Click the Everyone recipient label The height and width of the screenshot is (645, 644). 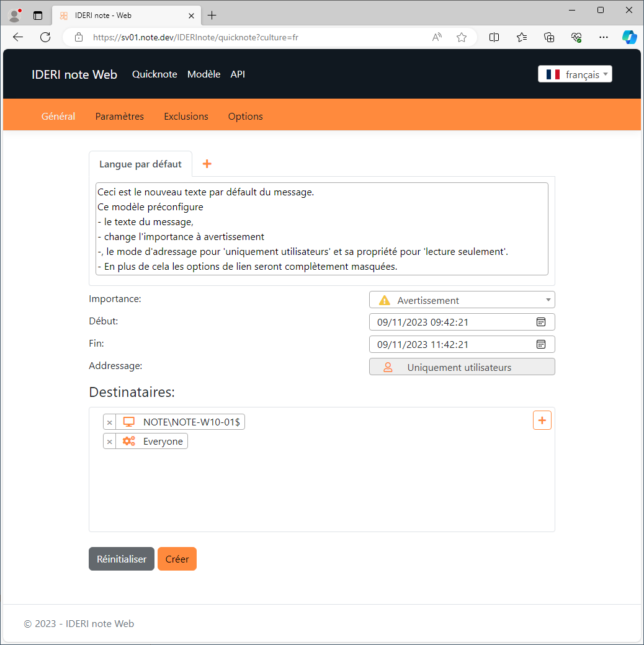[x=163, y=442]
